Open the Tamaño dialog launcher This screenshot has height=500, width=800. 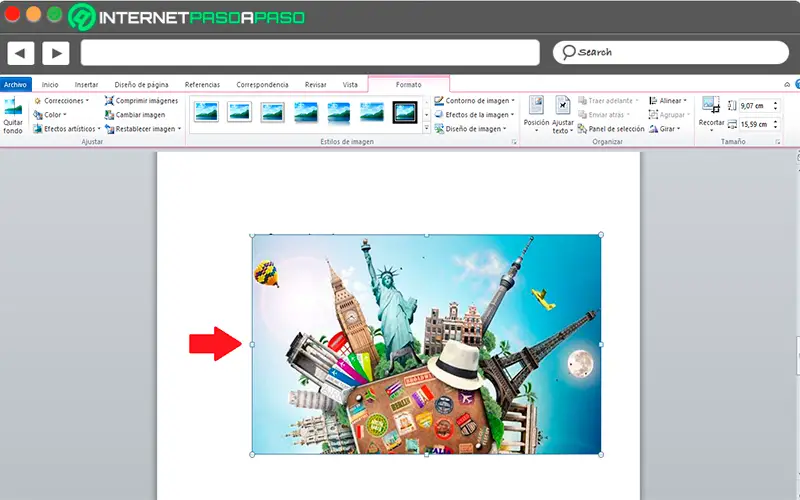pyautogui.click(x=778, y=142)
